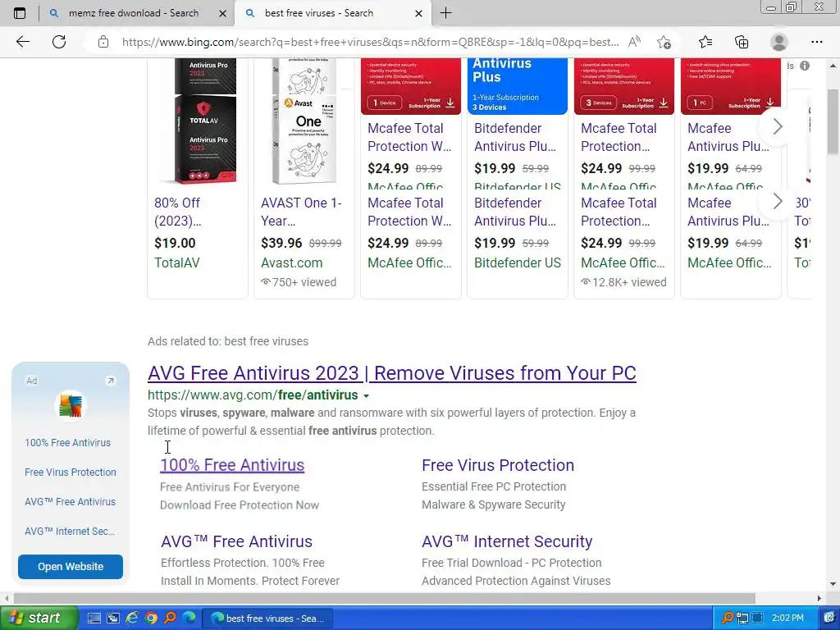Click the blue Bitdefender Antivirus Plus image
This screenshot has height=630, width=840.
click(x=518, y=85)
